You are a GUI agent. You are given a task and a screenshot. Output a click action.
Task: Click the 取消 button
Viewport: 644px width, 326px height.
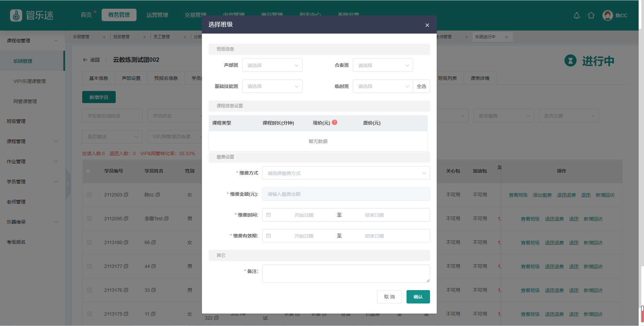click(389, 297)
